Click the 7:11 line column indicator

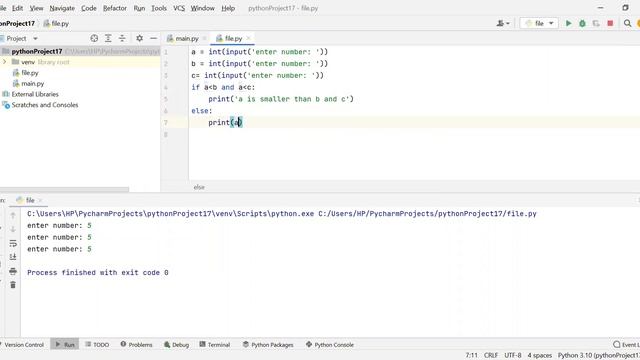point(471,355)
